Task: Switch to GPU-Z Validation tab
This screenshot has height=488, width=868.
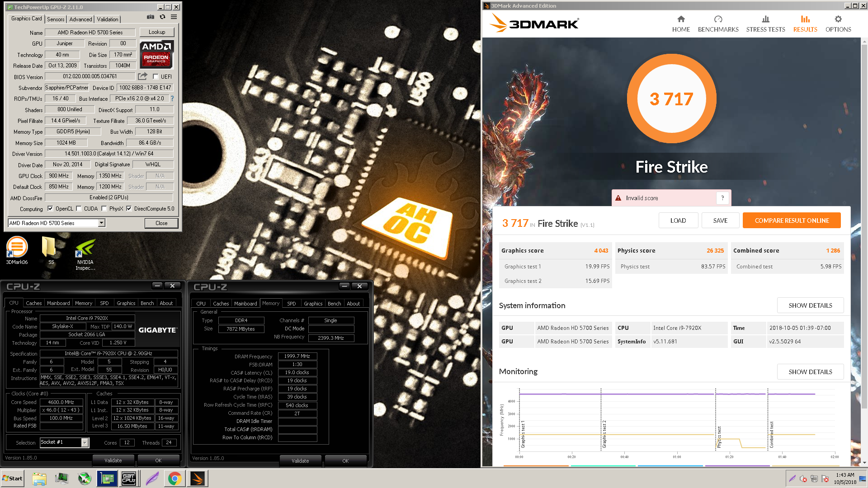Action: tap(108, 19)
